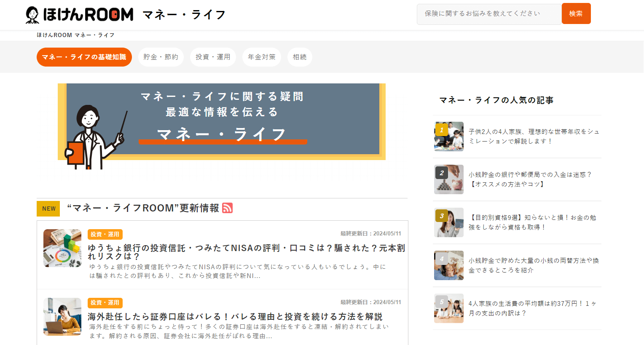Open rank 2 thumbnail with piggy bank
Image resolution: width=644 pixels, height=345 pixels.
[449, 179]
